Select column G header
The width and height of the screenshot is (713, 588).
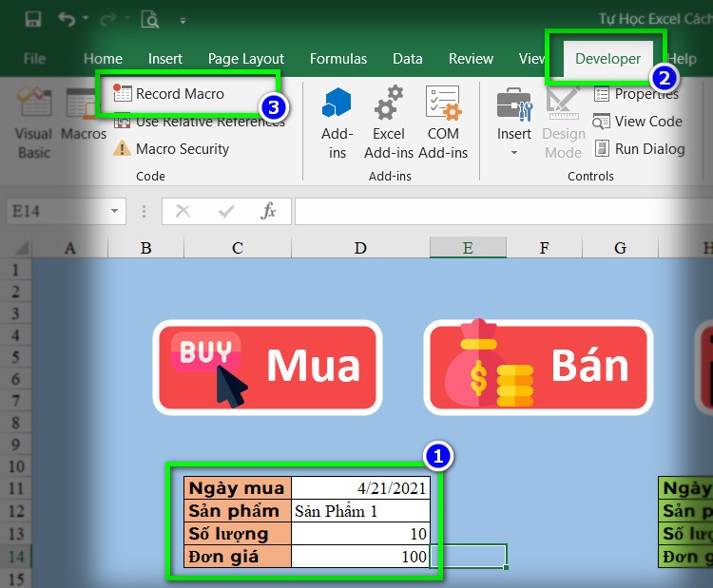coord(620,248)
